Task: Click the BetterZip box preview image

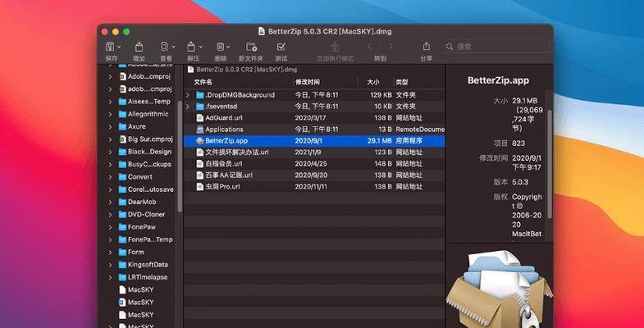Action: coord(499,289)
